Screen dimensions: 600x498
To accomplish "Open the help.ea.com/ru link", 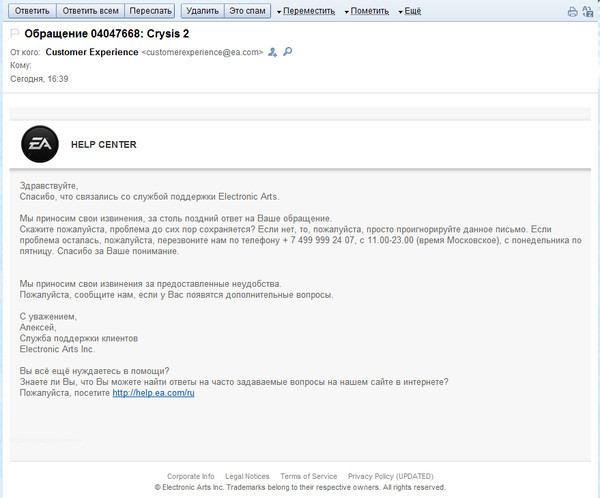I will point(153,393).
